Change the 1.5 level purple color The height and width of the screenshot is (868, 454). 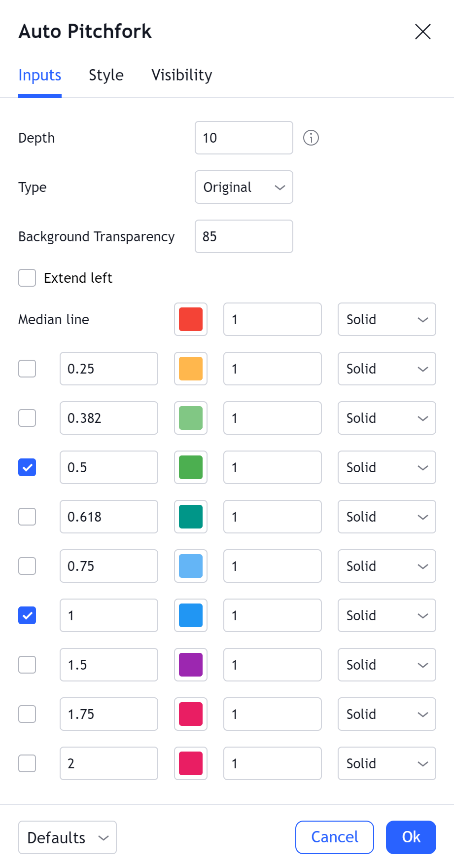click(x=191, y=665)
